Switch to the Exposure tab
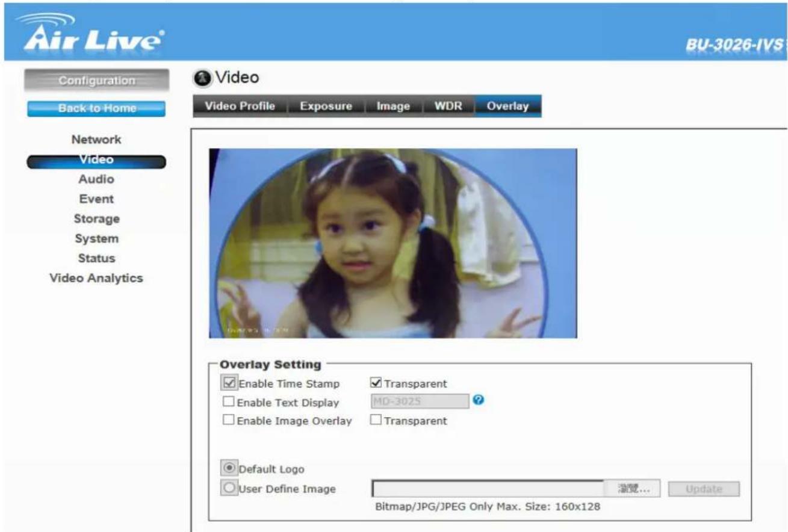Viewport: 788px width, 532px height. click(326, 106)
